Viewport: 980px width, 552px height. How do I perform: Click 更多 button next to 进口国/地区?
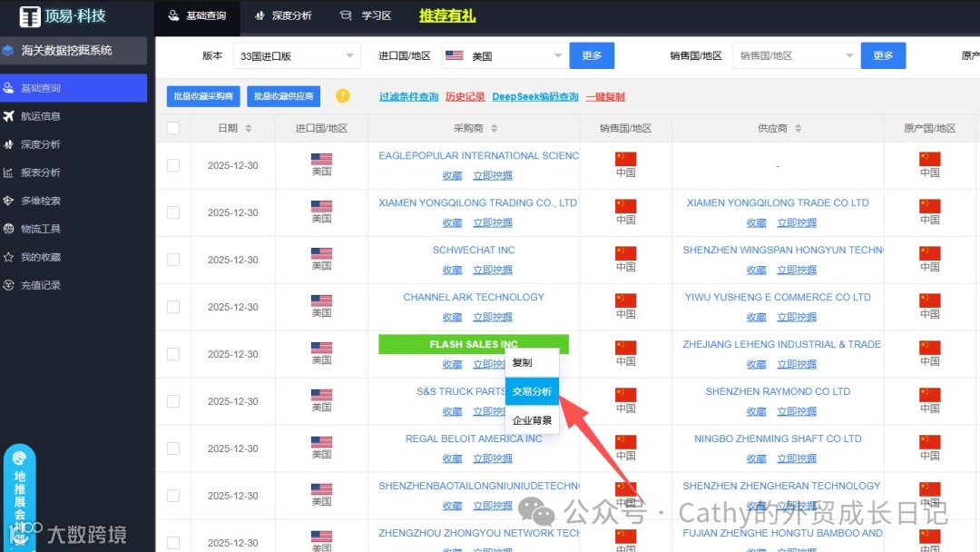point(592,55)
